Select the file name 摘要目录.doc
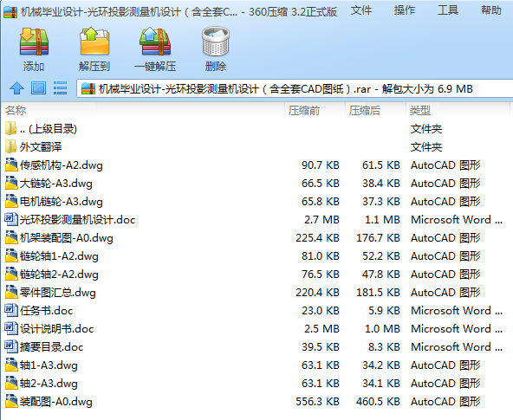 coord(51,347)
